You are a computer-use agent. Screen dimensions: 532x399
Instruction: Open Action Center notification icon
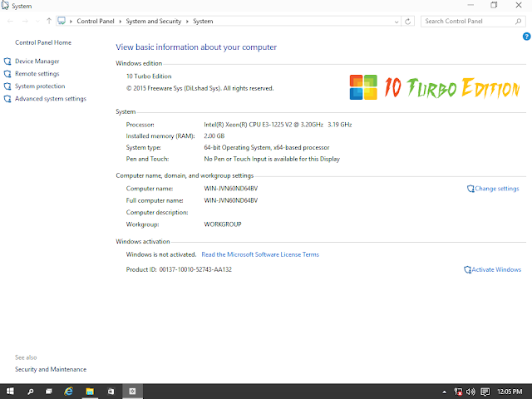click(485, 392)
